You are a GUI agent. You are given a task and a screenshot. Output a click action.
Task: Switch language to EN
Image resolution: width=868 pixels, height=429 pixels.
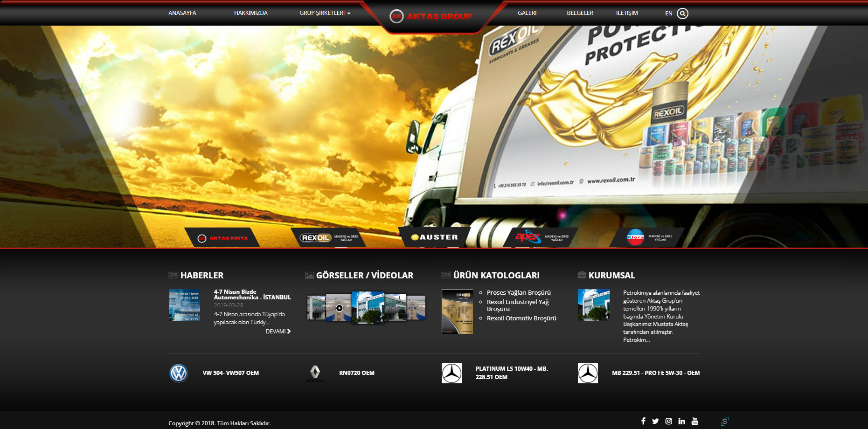(669, 14)
